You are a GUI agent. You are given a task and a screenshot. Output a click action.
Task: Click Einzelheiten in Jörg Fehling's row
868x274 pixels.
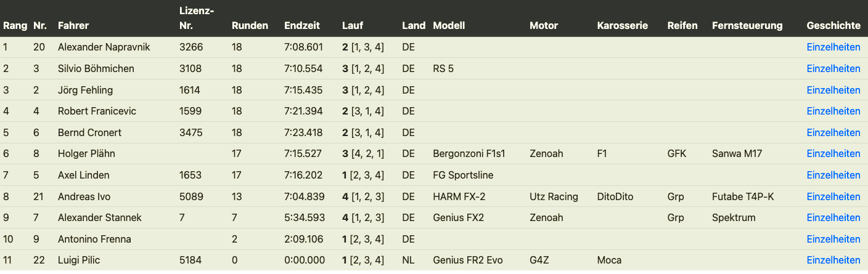coord(833,90)
